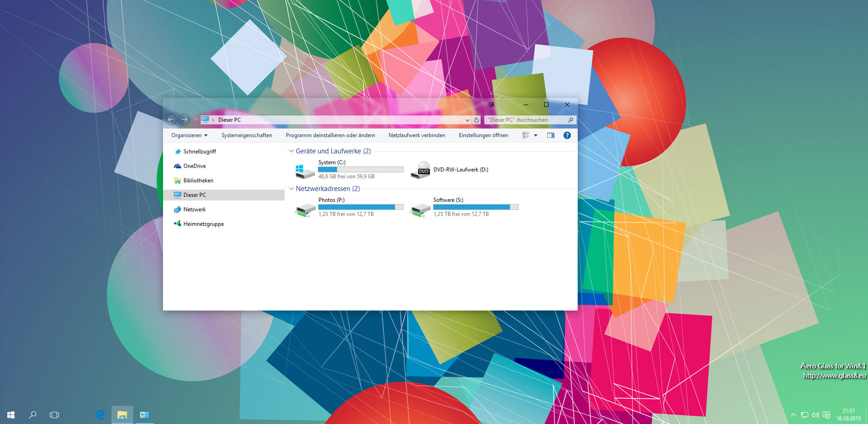Open the Windows Start menu

[11, 415]
